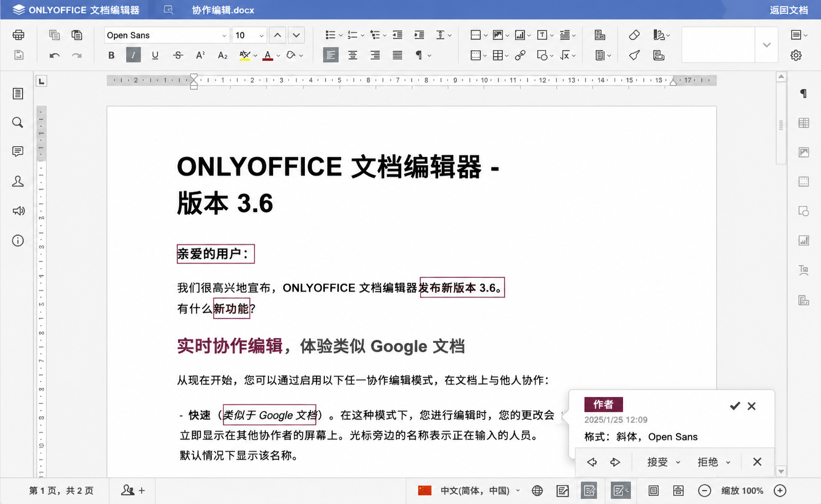
Task: Click the zoom out minus button
Action: 705,491
